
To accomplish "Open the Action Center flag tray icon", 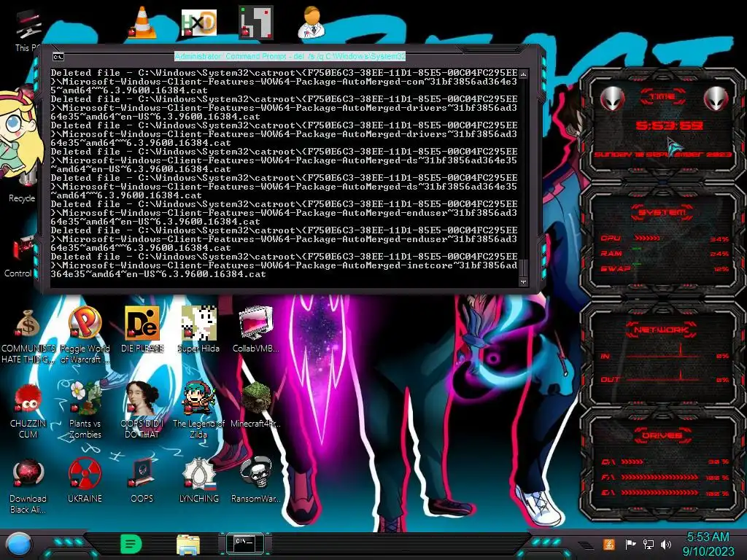I will tap(630, 544).
